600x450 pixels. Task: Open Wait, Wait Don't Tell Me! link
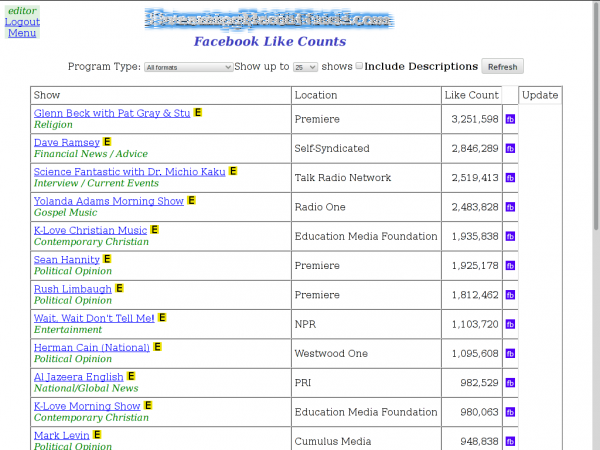[x=94, y=318]
